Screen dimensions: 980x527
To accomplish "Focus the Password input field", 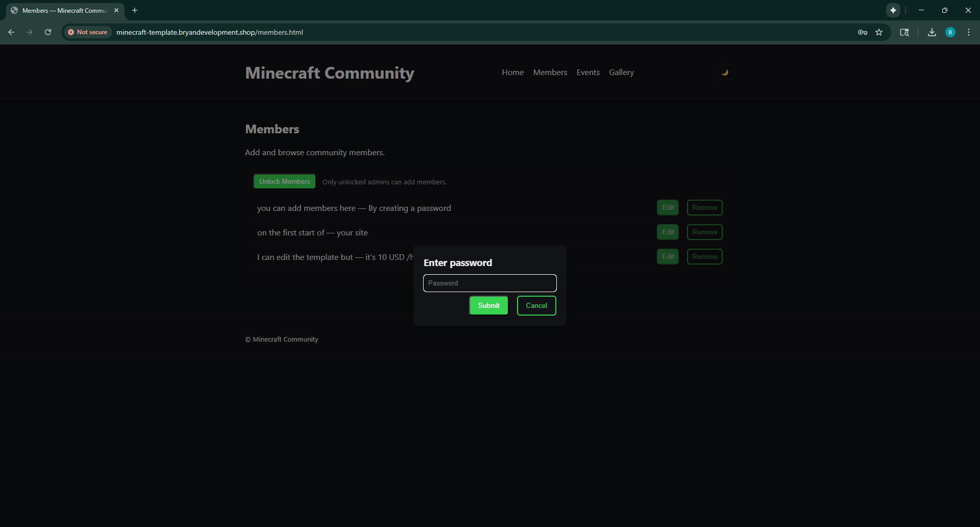I will tap(489, 283).
